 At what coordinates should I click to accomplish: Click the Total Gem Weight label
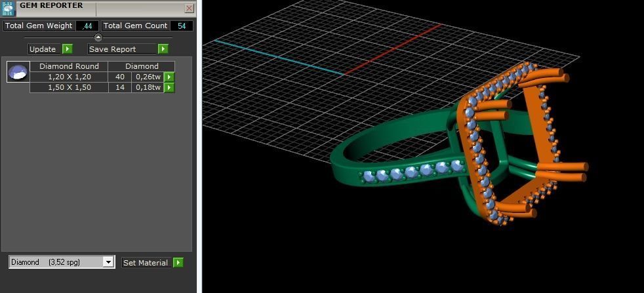pos(39,26)
